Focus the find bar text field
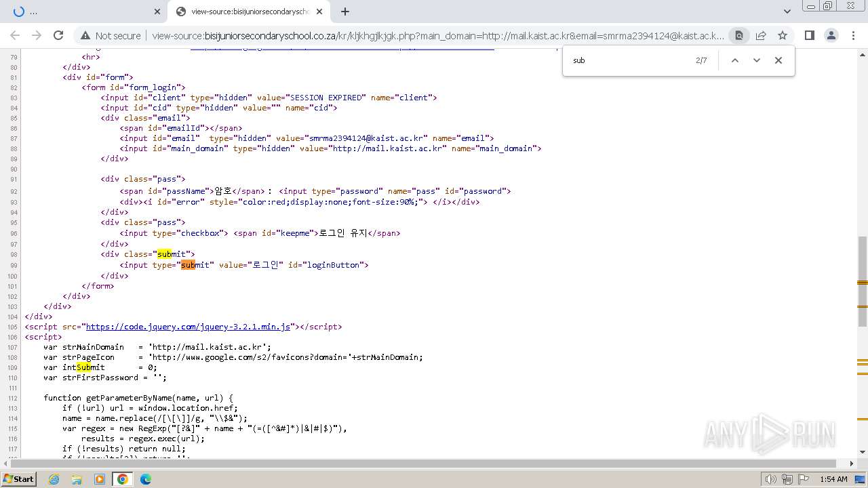Viewport: 868px width, 488px height. 627,60
